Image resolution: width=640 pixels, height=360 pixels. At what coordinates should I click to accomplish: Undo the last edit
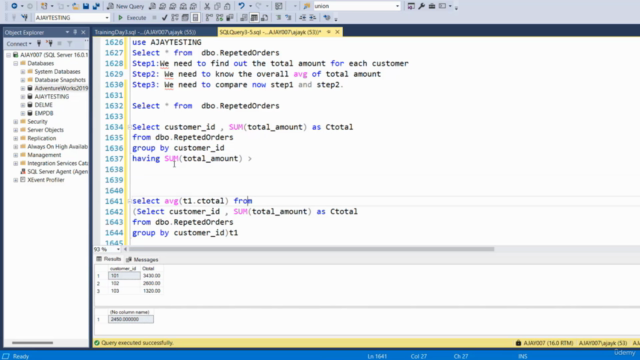(x=242, y=6)
